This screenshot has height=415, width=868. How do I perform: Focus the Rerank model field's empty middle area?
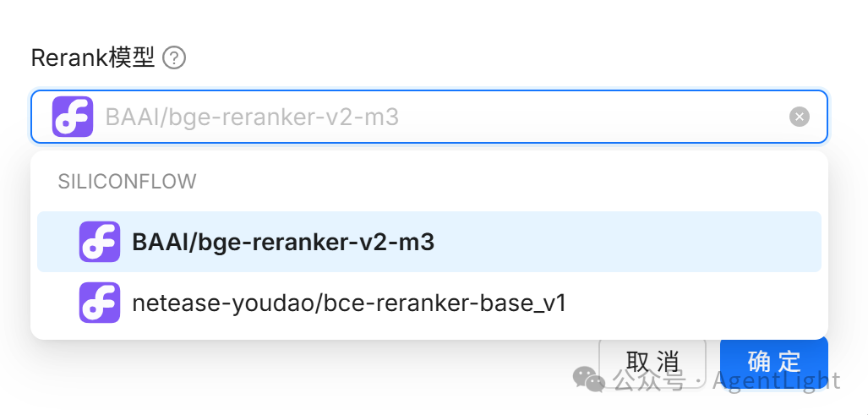(x=592, y=117)
